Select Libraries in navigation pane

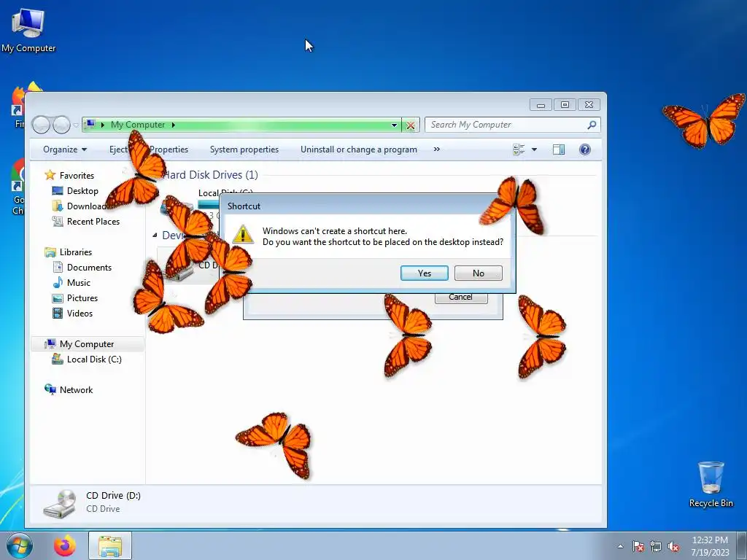(x=76, y=252)
